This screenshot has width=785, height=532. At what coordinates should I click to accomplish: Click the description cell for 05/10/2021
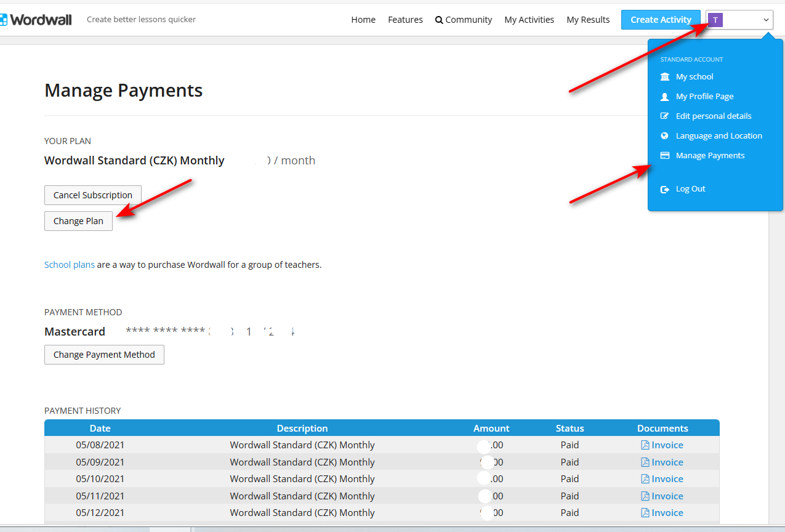[302, 479]
